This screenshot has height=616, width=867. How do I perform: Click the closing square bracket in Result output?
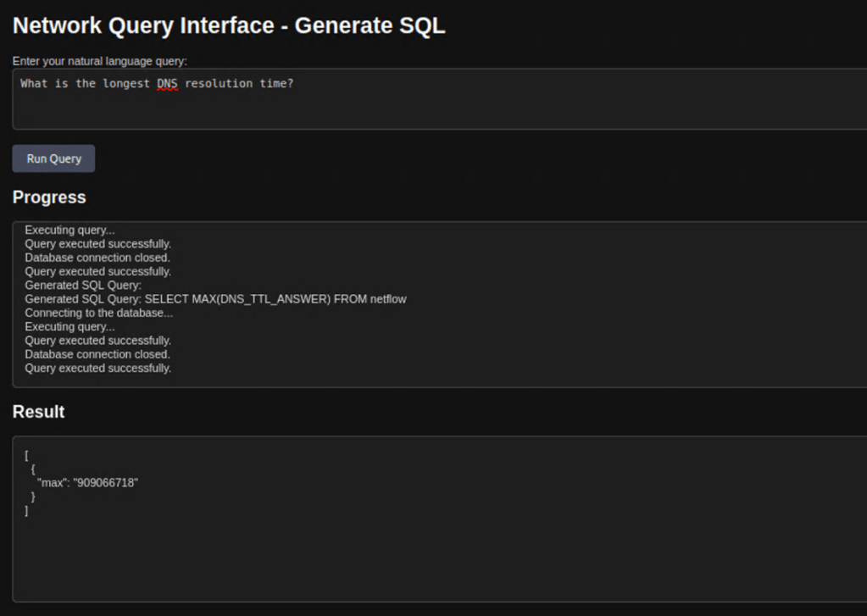tap(27, 511)
